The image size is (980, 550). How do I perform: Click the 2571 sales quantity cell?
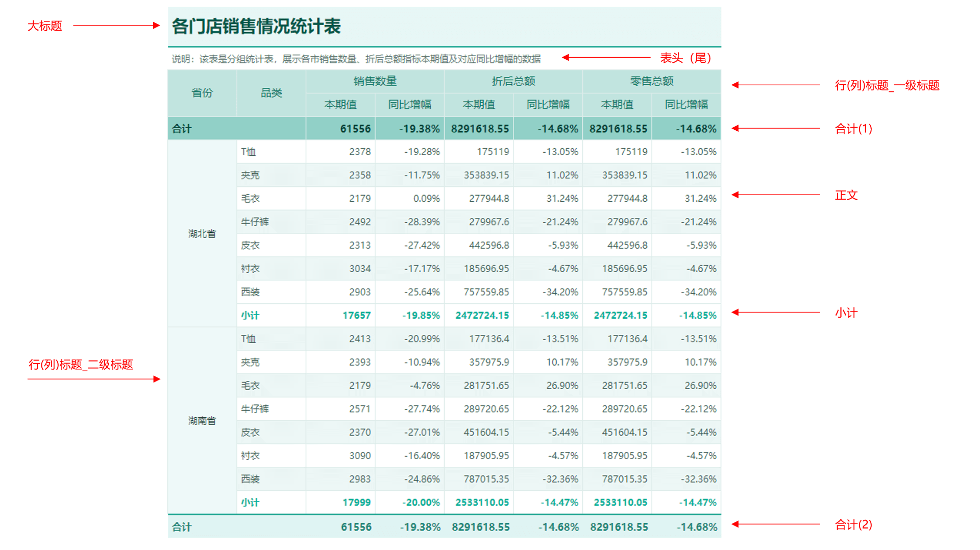point(340,409)
